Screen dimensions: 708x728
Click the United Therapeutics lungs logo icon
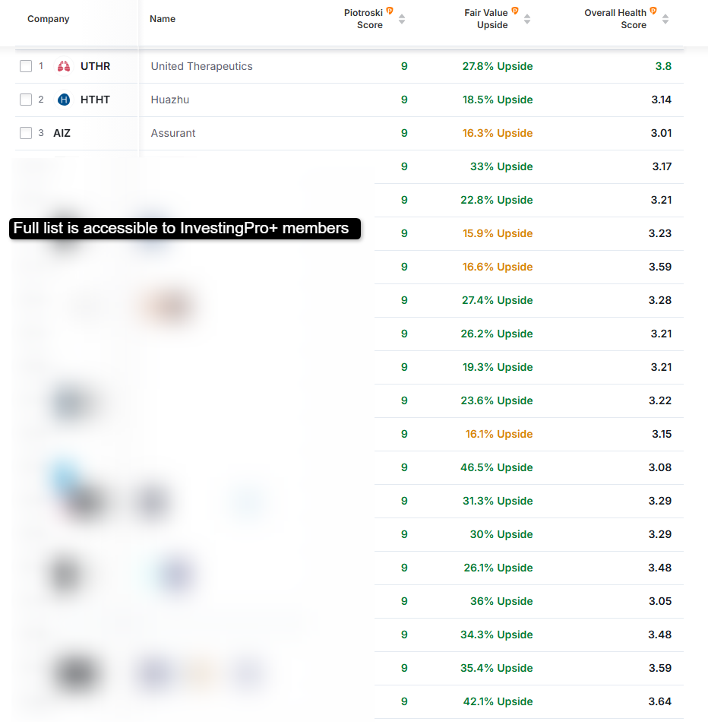[x=64, y=66]
